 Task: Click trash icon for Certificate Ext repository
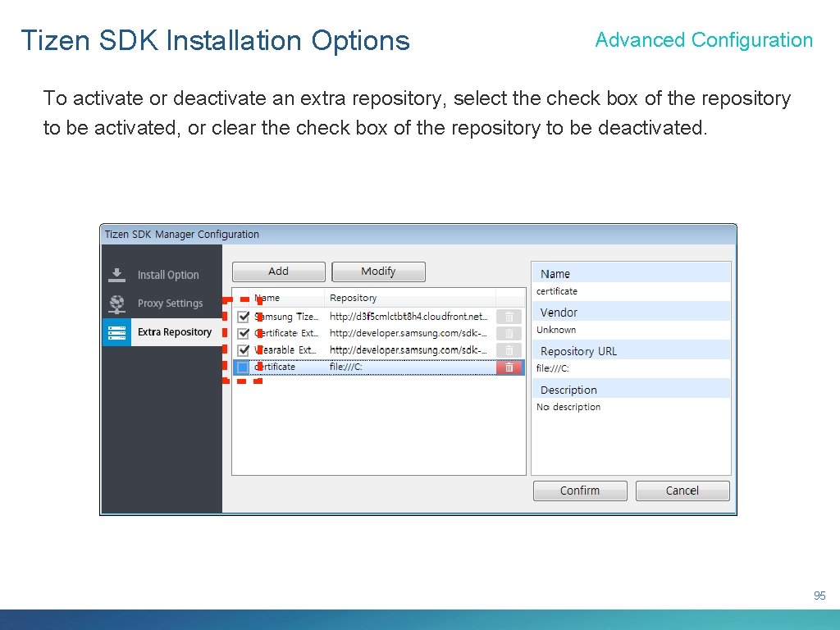click(509, 333)
